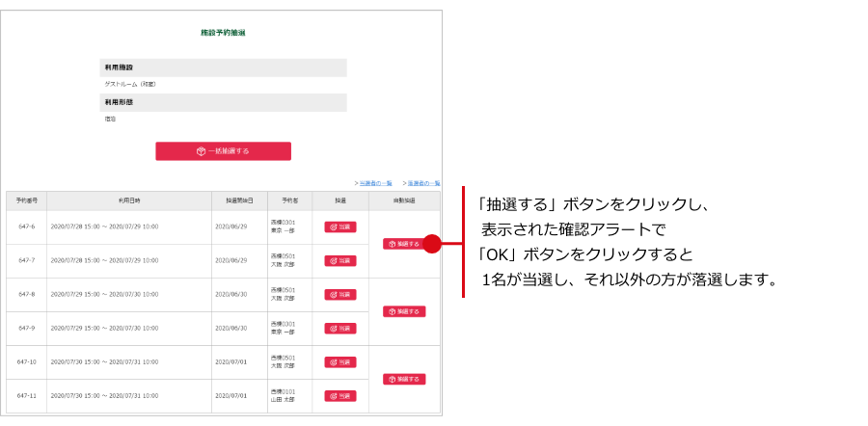
Task: Click the 利用日時 column header
Action: (x=129, y=200)
